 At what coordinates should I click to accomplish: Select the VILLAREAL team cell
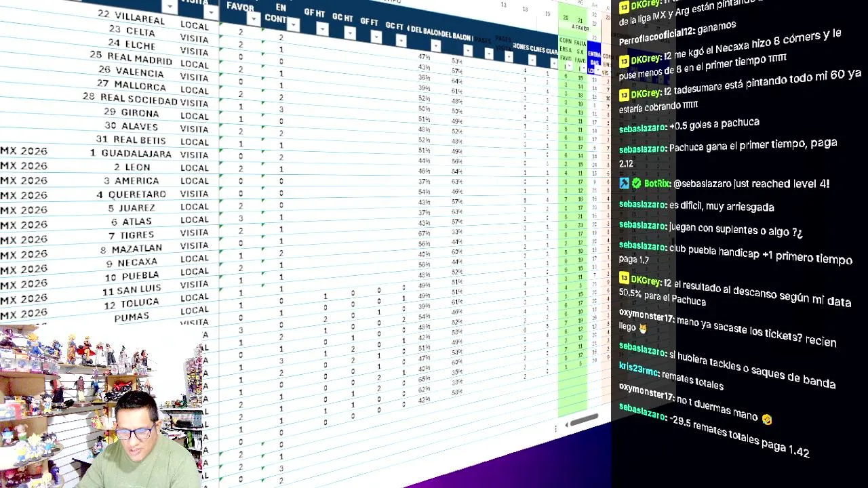coord(140,18)
